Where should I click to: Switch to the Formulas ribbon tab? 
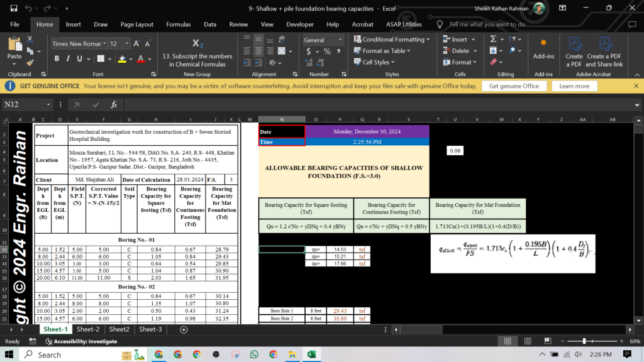178,25
